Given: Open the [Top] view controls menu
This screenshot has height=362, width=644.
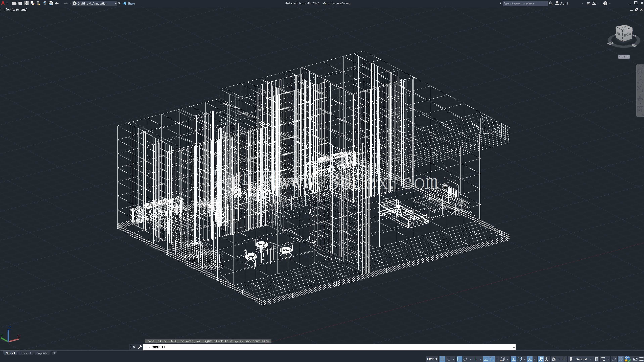Looking at the screenshot, I should [x=8, y=10].
